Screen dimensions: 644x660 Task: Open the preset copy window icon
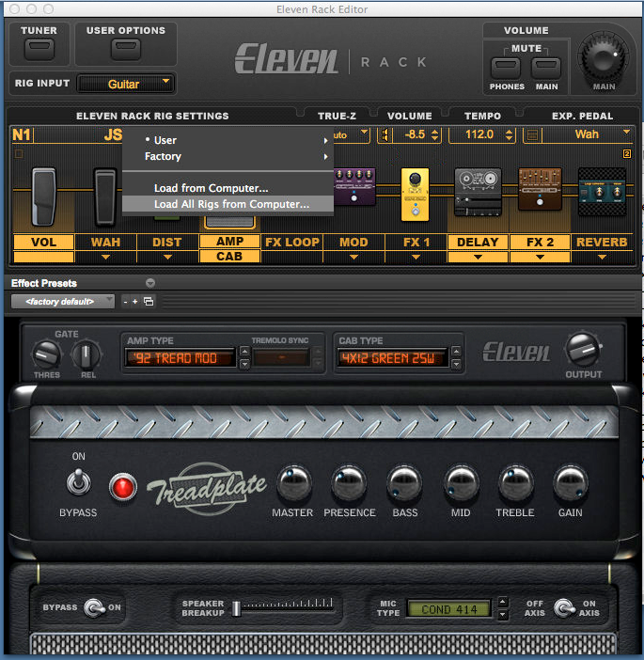(x=149, y=302)
